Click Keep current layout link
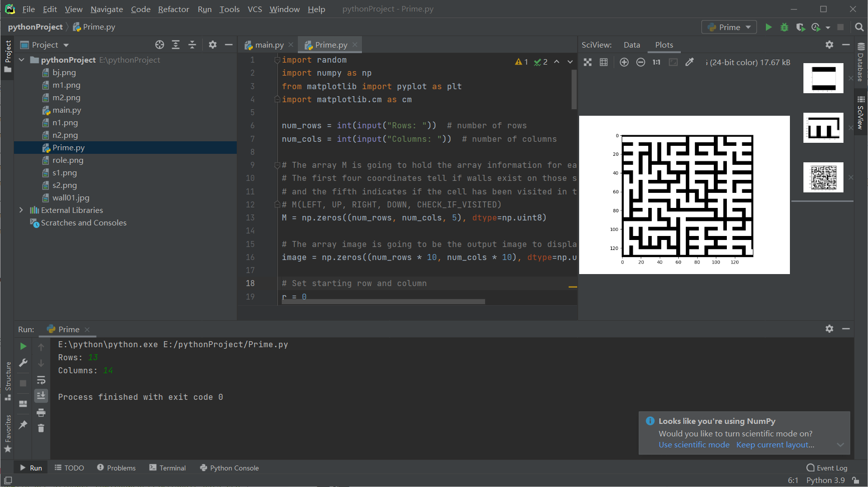 pyautogui.click(x=775, y=445)
